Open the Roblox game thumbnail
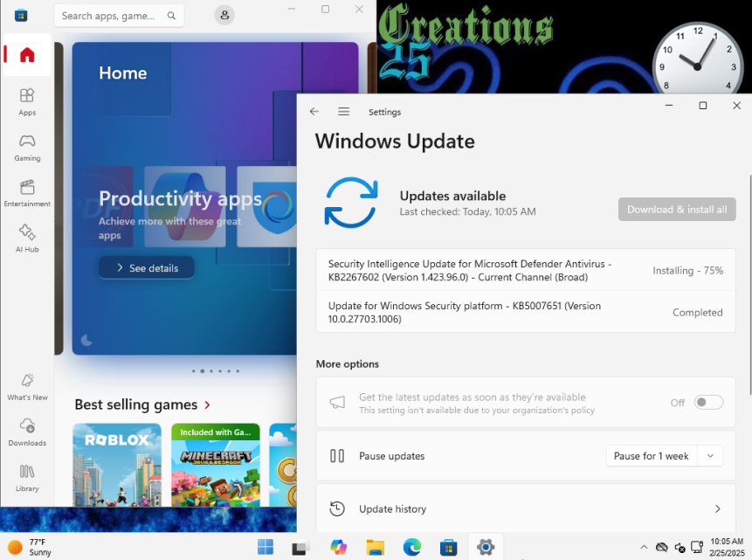The image size is (752, 560). coord(117,465)
